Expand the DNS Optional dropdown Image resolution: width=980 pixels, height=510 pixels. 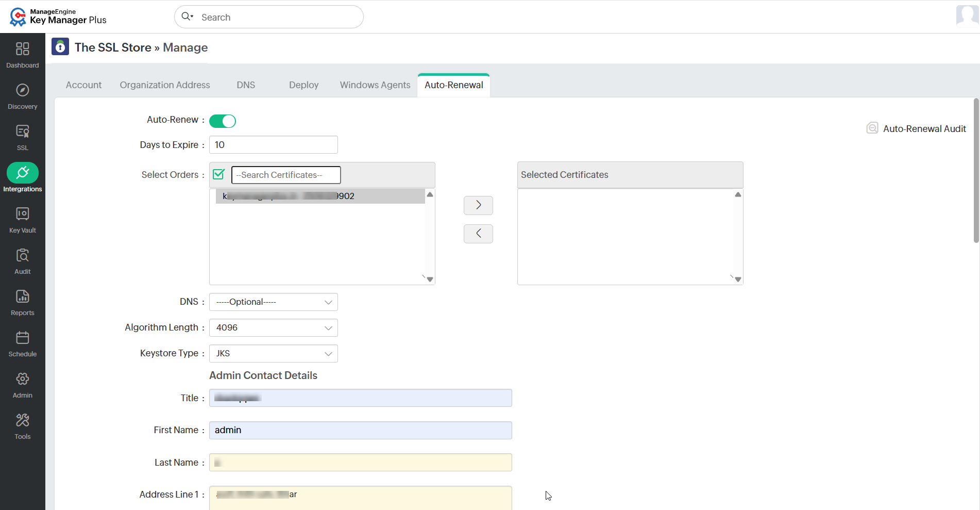[x=274, y=302]
